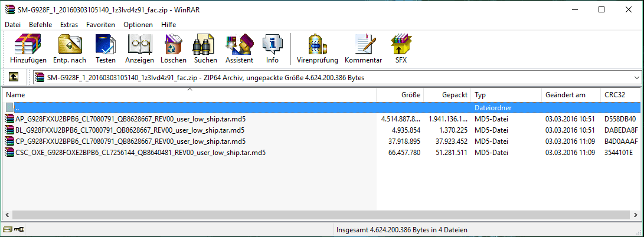
Task: Click packed size 1.370.225
Action: tap(453, 130)
